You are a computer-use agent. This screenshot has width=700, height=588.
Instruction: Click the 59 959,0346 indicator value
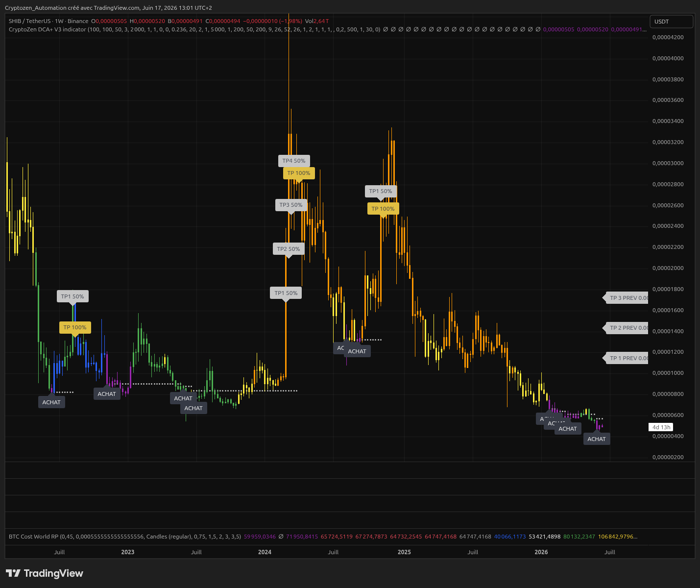point(260,537)
